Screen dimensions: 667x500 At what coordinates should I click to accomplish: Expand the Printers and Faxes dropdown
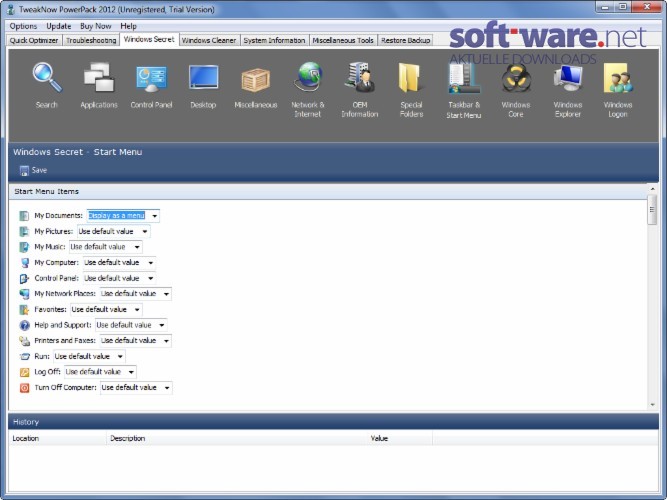point(166,341)
